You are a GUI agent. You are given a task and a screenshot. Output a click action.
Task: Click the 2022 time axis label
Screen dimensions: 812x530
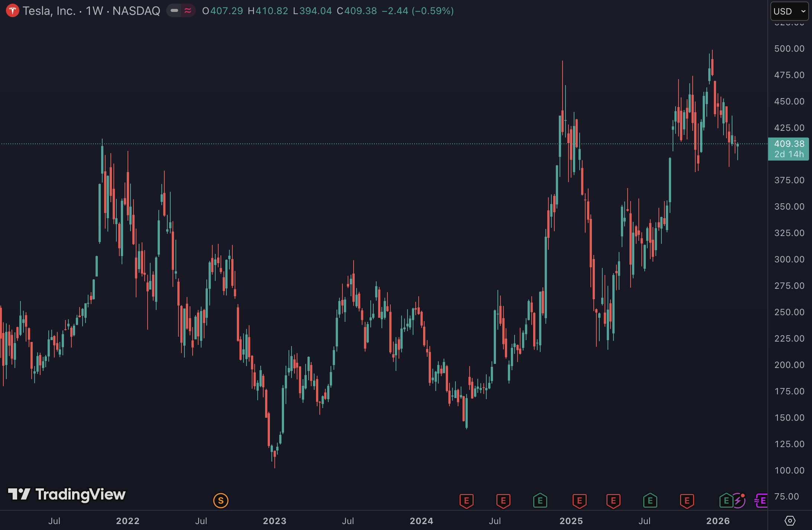(128, 521)
